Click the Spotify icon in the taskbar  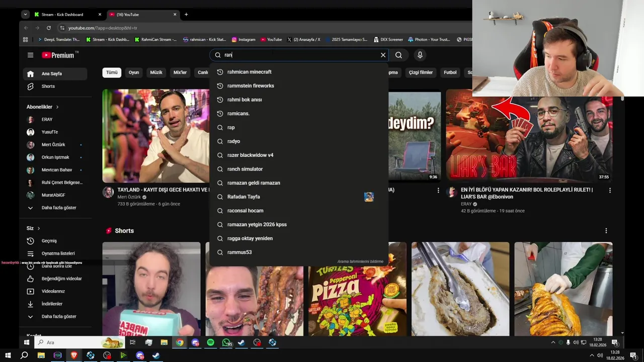point(210,342)
